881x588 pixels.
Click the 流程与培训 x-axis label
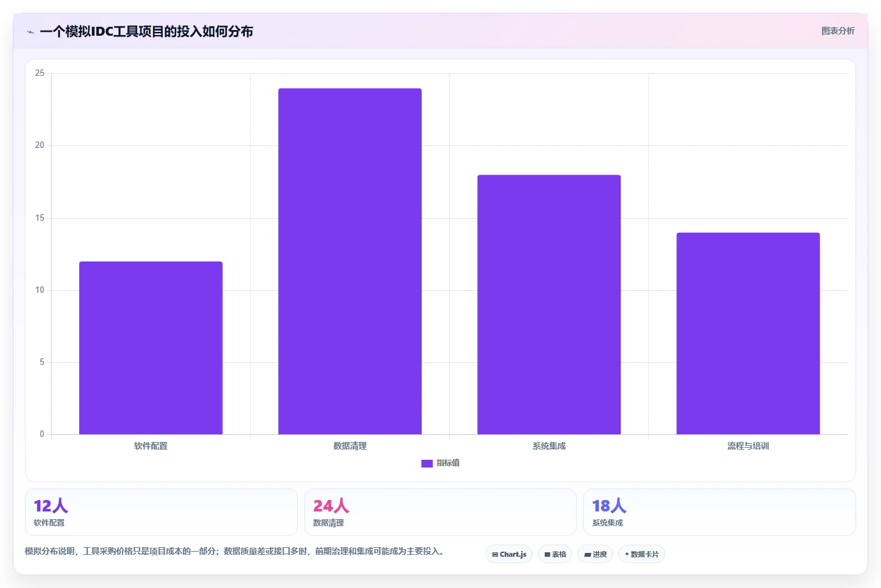click(x=748, y=446)
